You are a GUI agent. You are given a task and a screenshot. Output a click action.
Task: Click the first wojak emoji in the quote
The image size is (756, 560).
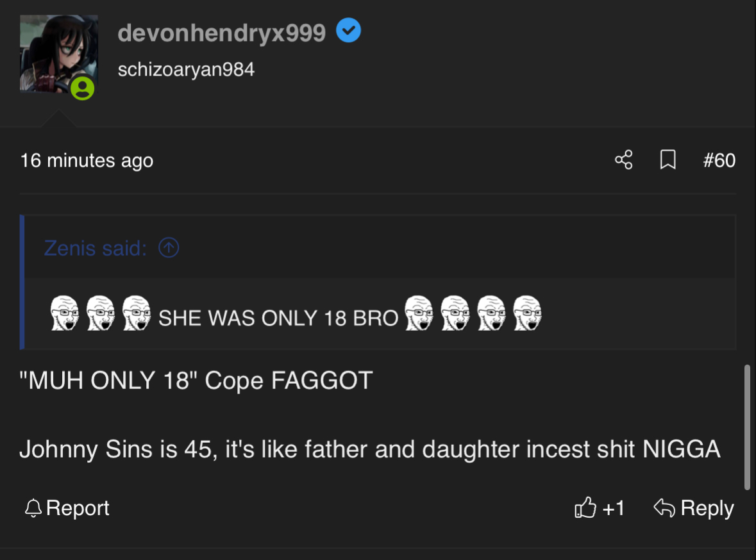point(63,313)
